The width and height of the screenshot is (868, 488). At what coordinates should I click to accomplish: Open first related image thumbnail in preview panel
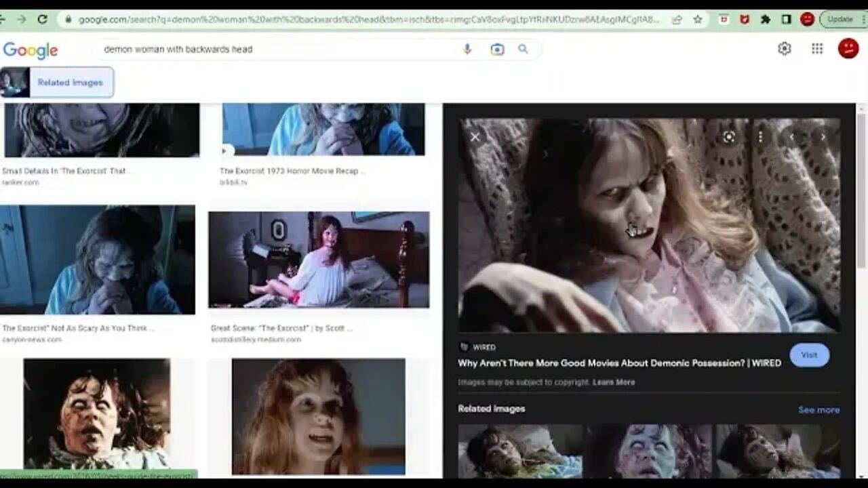click(x=520, y=451)
